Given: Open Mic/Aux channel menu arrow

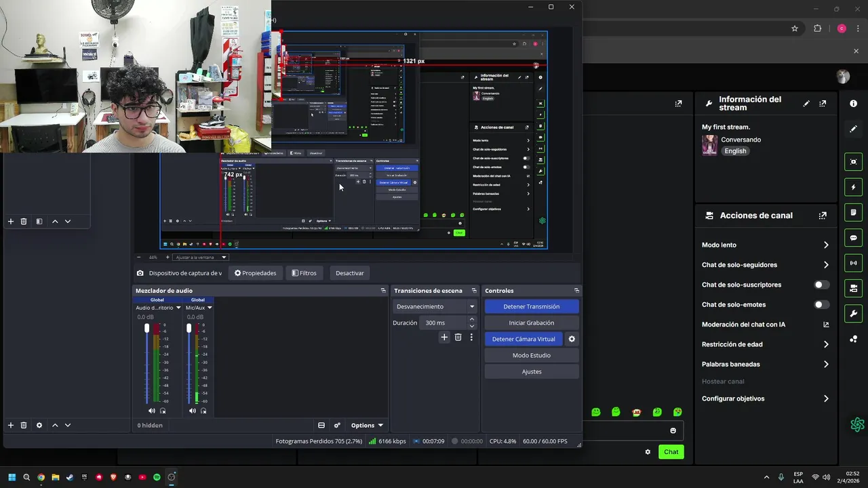Looking at the screenshot, I should click(x=210, y=308).
